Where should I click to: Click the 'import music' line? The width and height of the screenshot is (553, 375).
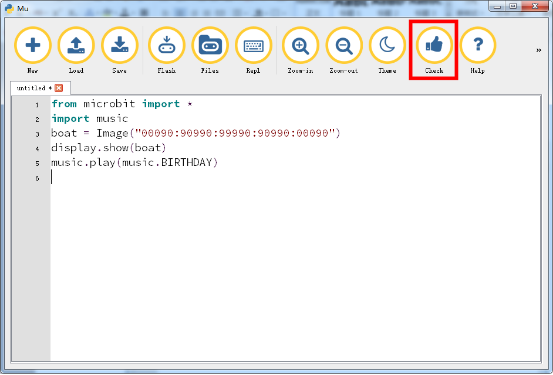coord(90,119)
